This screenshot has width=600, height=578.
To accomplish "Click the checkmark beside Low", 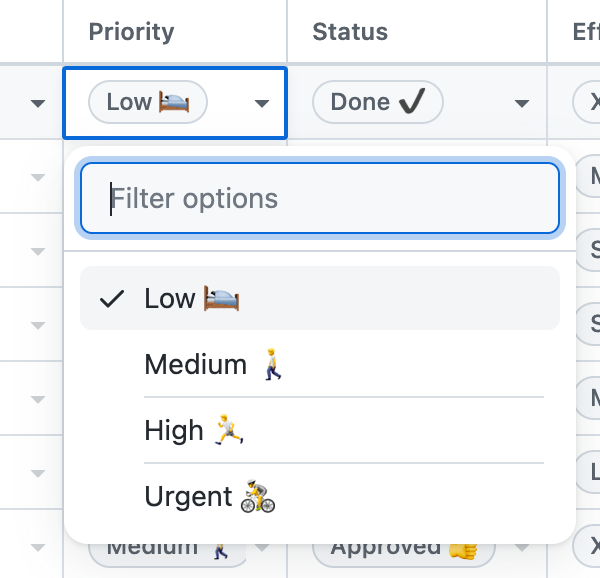I will click(113, 298).
